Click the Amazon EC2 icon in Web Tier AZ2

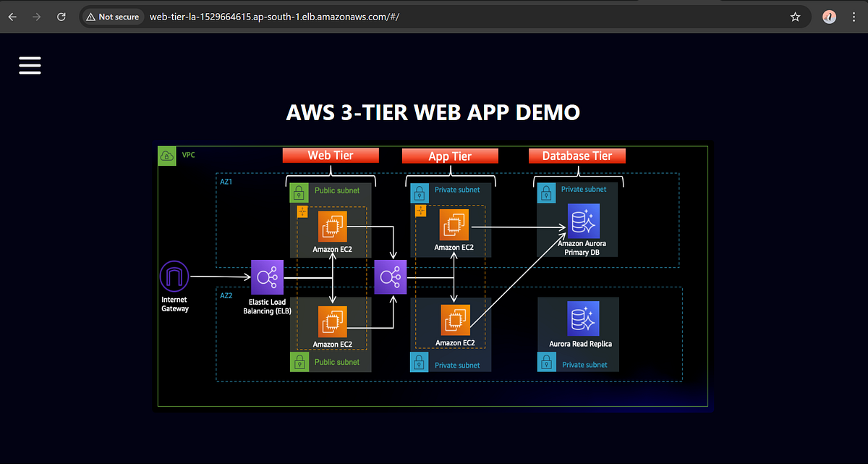click(x=331, y=323)
